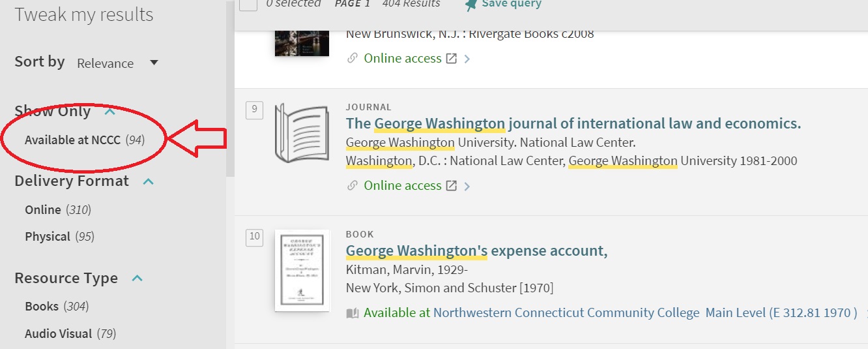Click the book icon next to Available at

tap(353, 313)
